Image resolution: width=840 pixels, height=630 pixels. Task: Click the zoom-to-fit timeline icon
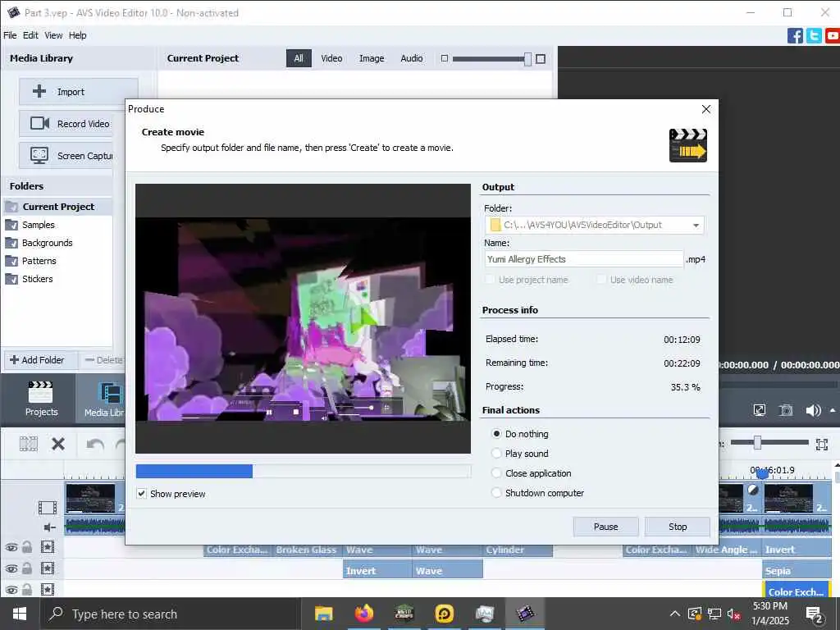(822, 444)
